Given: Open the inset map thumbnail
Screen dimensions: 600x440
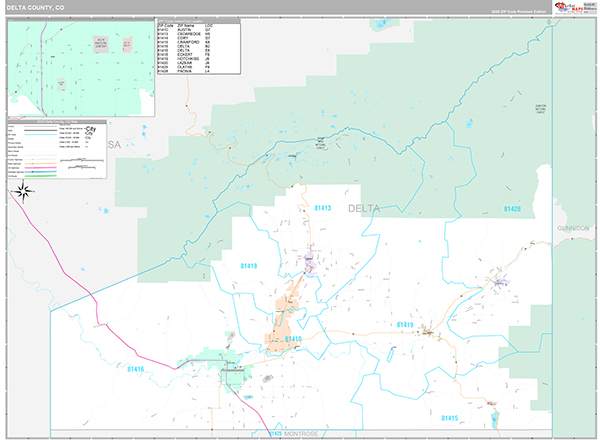Looking at the screenshot, I should click(x=80, y=68).
